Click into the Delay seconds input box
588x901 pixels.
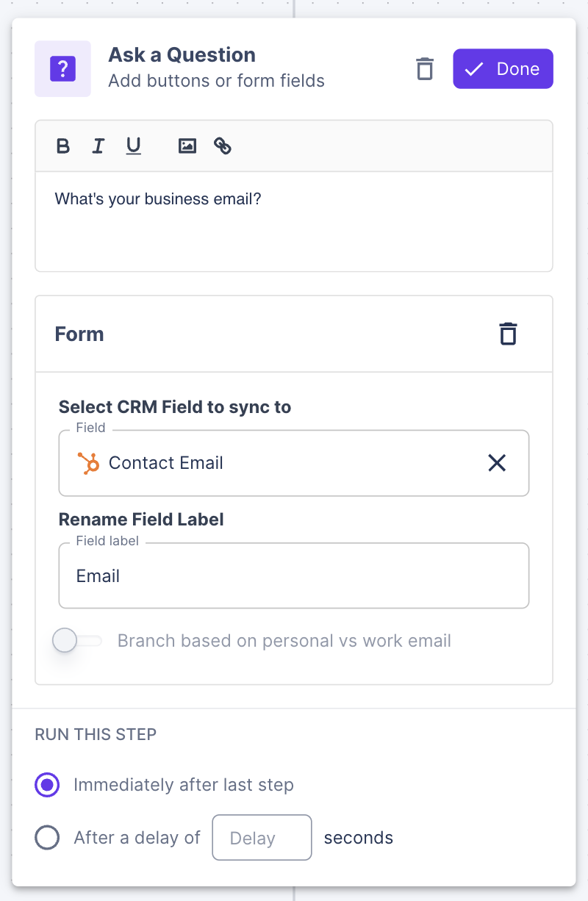pyautogui.click(x=262, y=838)
